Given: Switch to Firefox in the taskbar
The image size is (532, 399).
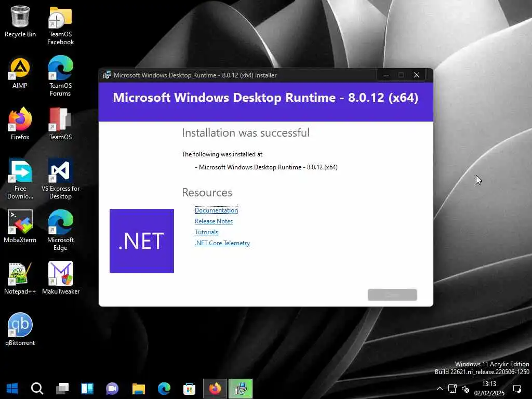Looking at the screenshot, I should pyautogui.click(x=215, y=389).
